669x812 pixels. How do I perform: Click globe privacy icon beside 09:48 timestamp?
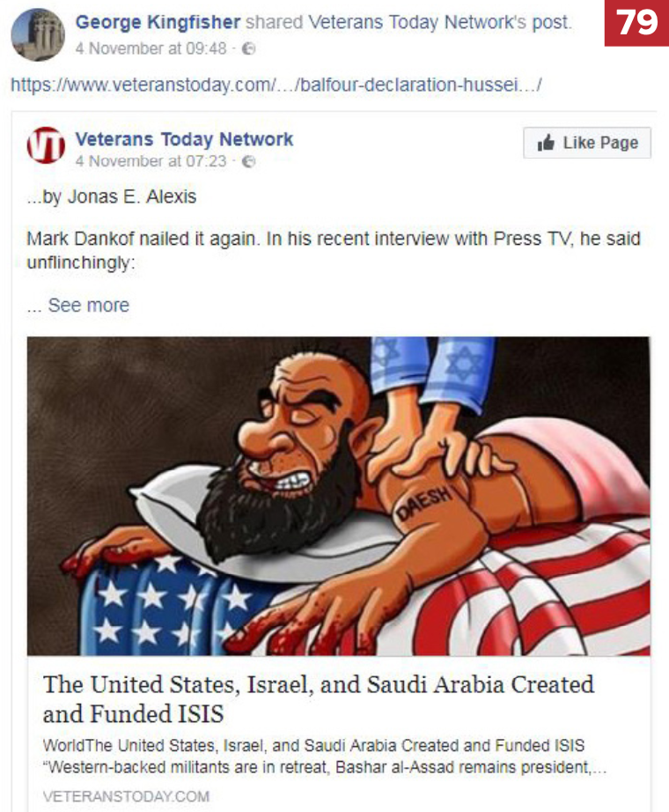tap(249, 48)
